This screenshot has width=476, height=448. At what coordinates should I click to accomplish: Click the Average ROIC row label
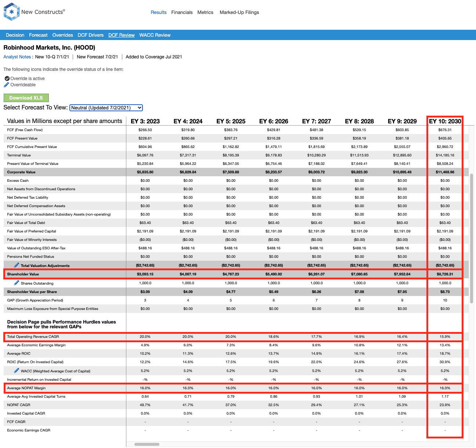click(19, 354)
